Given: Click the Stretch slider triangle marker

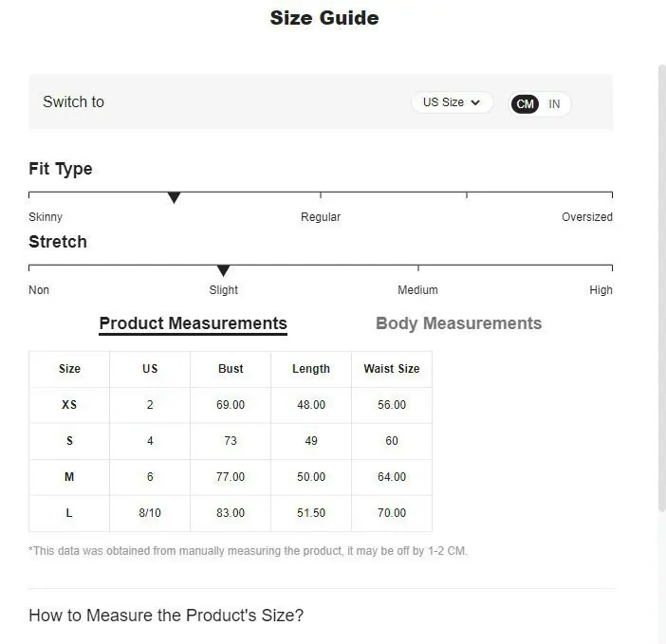Looking at the screenshot, I should (223, 270).
